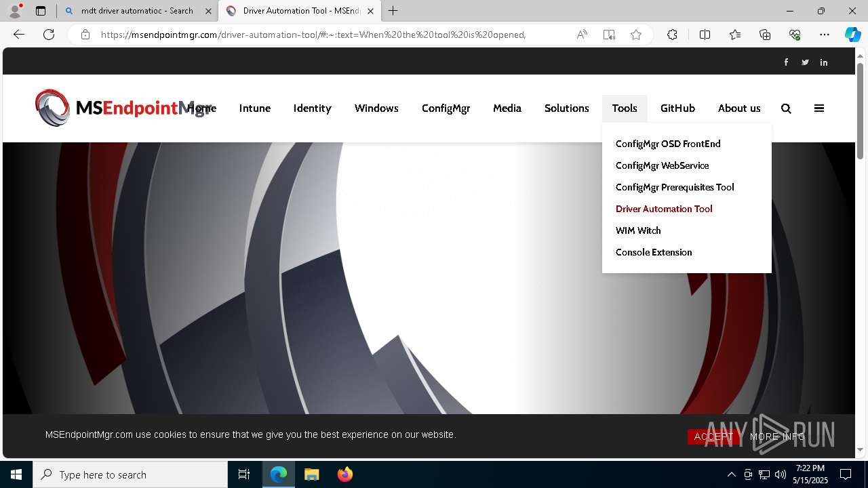Screen dimensions: 868x488
Task: Choose WIM Witch from Tools
Action: point(638,230)
